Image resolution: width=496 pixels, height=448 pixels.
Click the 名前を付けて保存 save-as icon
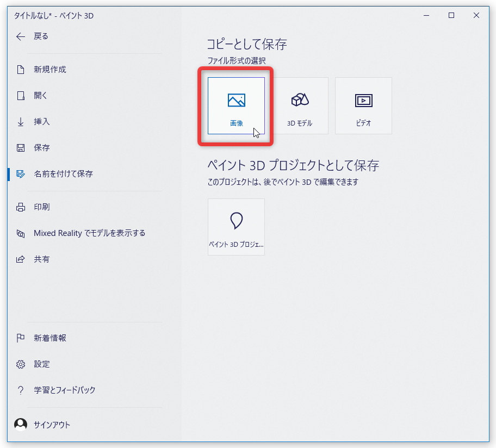click(21, 174)
